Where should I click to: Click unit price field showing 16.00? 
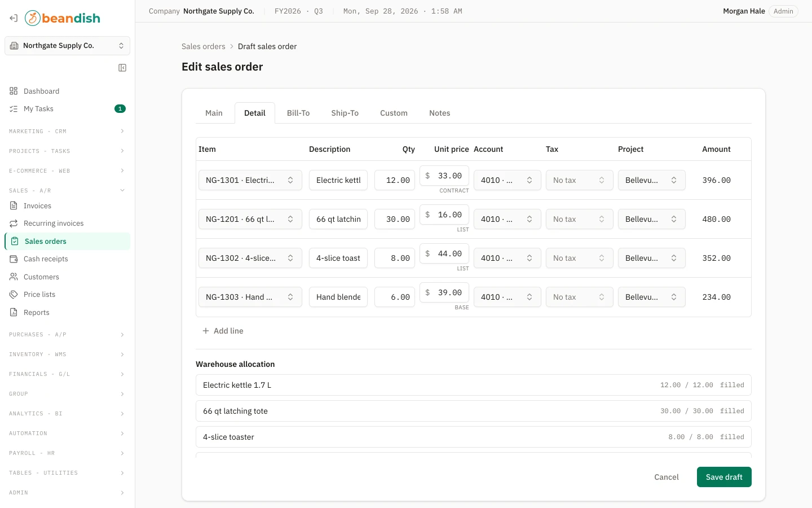click(x=444, y=214)
